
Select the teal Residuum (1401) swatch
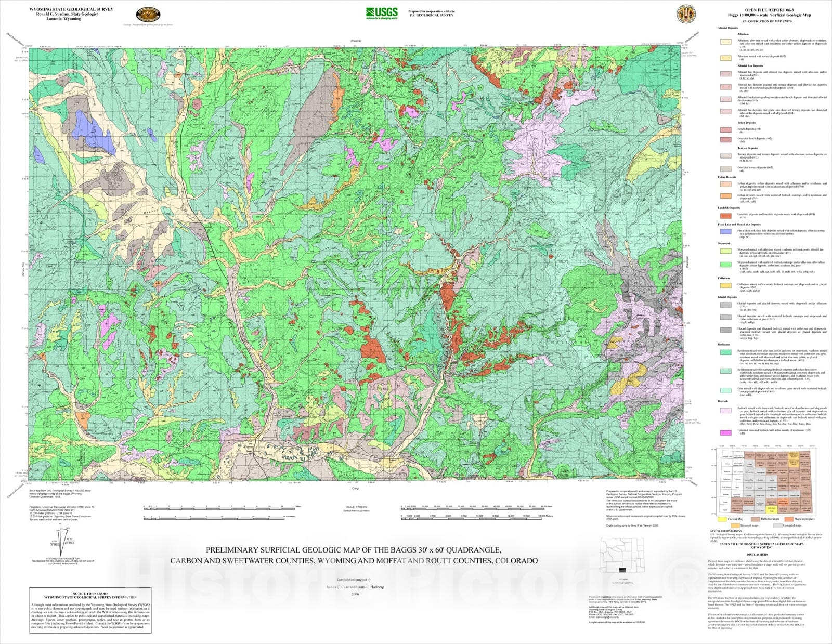725,352
